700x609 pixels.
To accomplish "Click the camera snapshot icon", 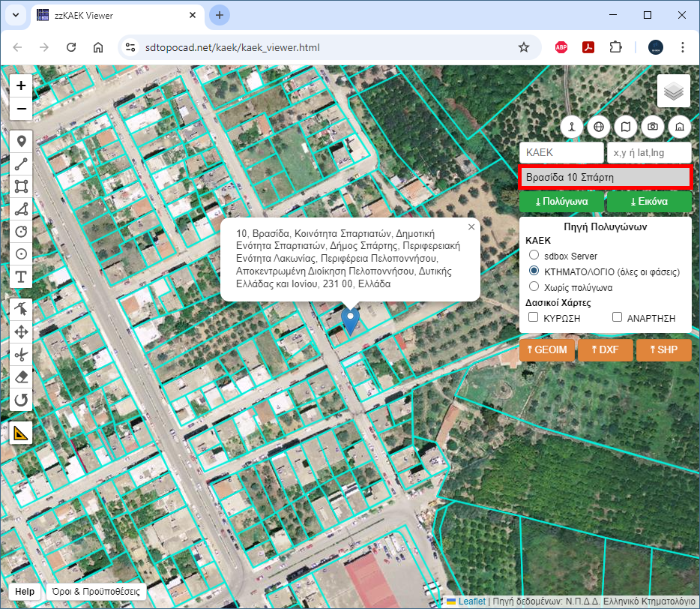I will coord(653,127).
